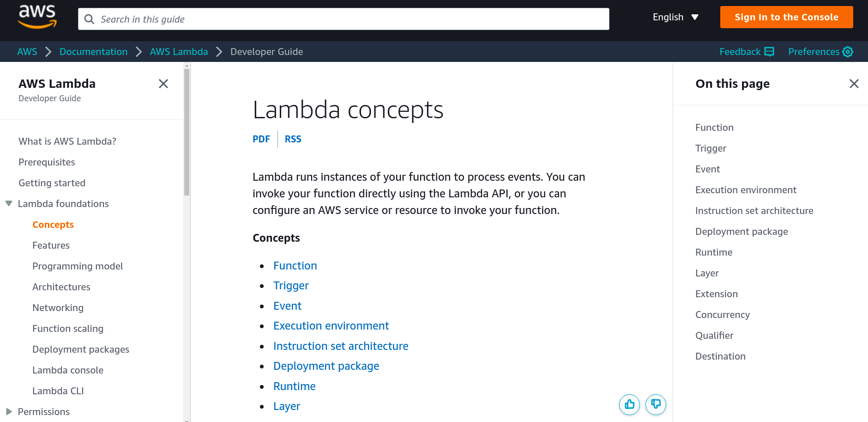Close the AWS Lambda navigation panel
868x422 pixels.
(x=163, y=84)
